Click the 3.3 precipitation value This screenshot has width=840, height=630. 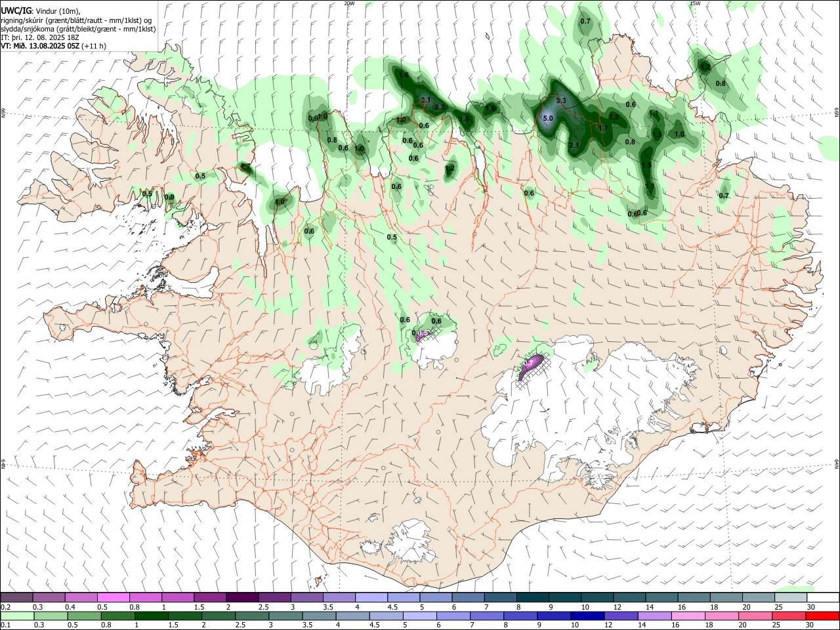point(561,100)
